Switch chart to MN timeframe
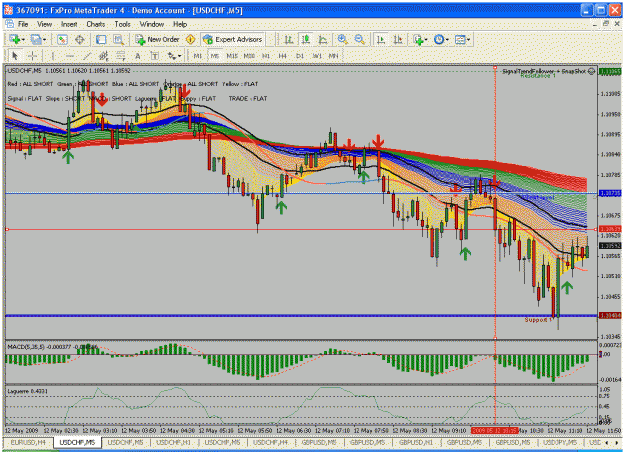This screenshot has width=625, height=452. coord(333,56)
